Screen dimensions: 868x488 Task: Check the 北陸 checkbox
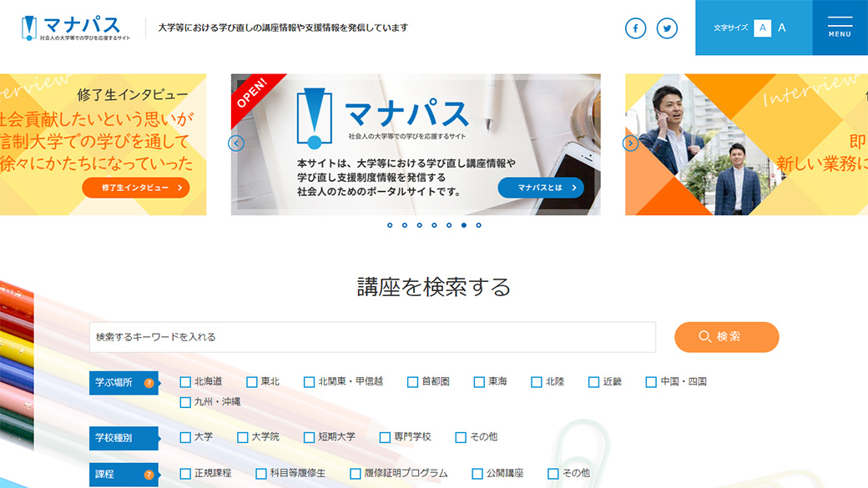(x=537, y=382)
